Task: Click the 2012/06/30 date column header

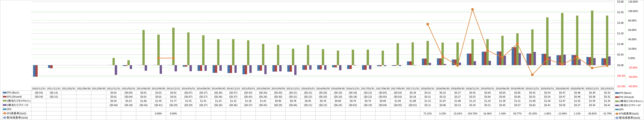Action: pyautogui.click(x=84, y=89)
